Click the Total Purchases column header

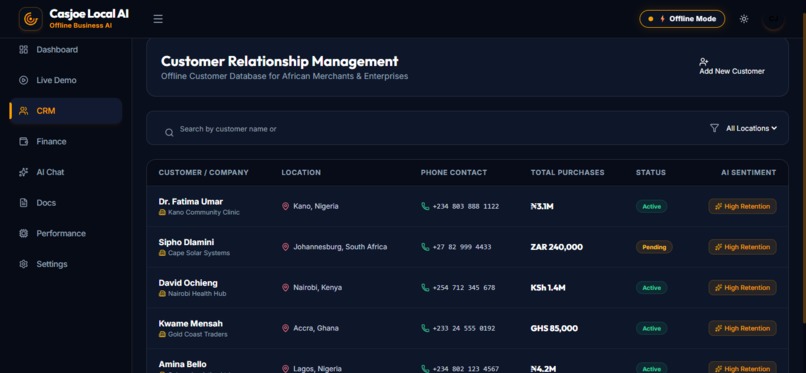[x=567, y=173]
